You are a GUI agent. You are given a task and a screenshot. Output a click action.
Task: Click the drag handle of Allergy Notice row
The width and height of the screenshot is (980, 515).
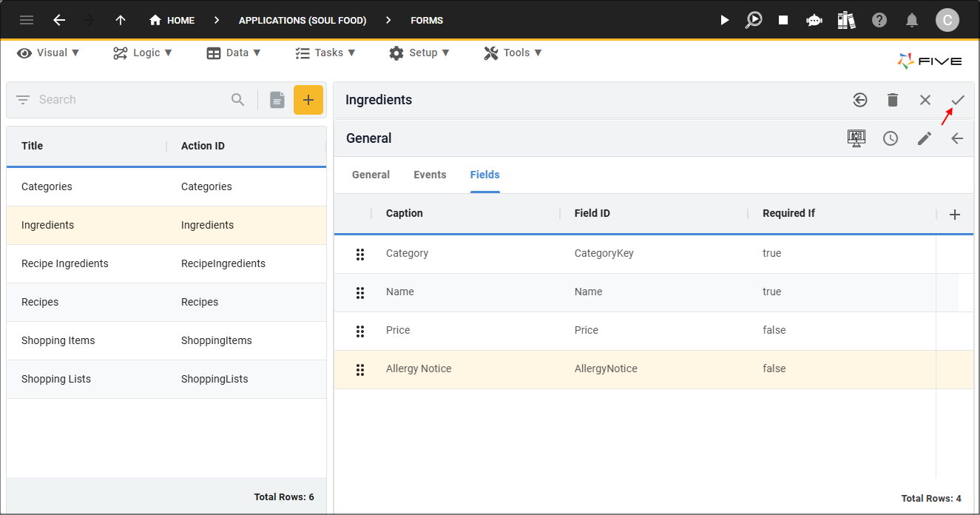360,369
